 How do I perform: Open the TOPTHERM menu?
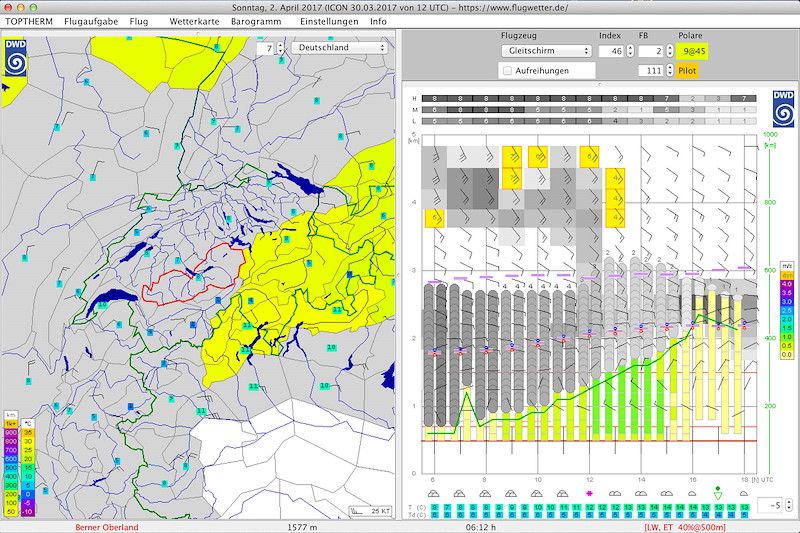29,21
